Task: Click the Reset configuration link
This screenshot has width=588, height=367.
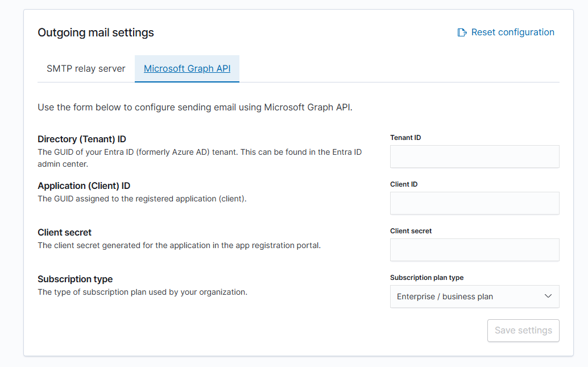Action: [506, 32]
